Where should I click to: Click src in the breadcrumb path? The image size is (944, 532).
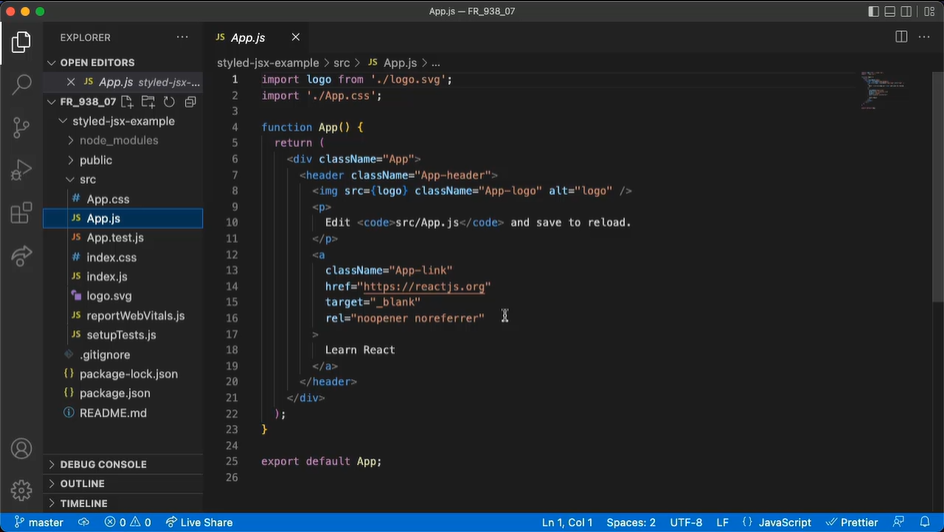click(x=341, y=63)
